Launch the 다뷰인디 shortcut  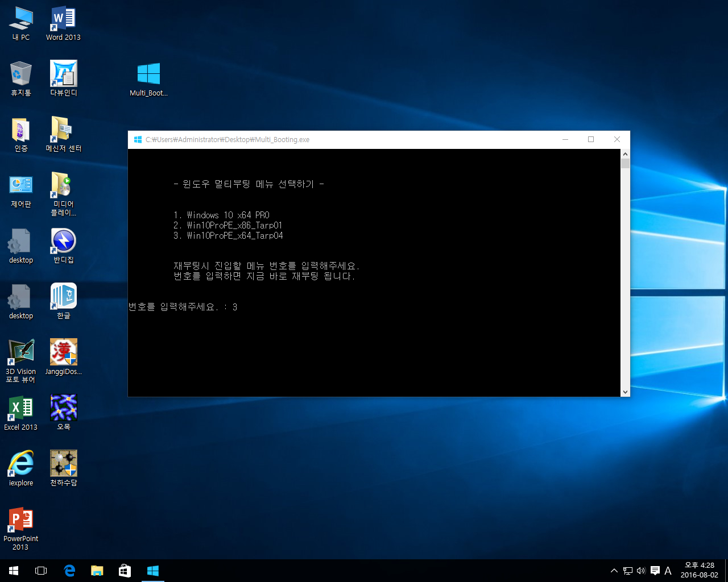pos(63,79)
